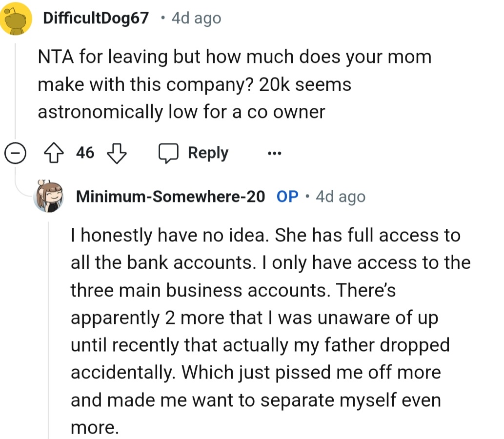Click the blue OP badge
The width and height of the screenshot is (504, 439).
tap(287, 197)
